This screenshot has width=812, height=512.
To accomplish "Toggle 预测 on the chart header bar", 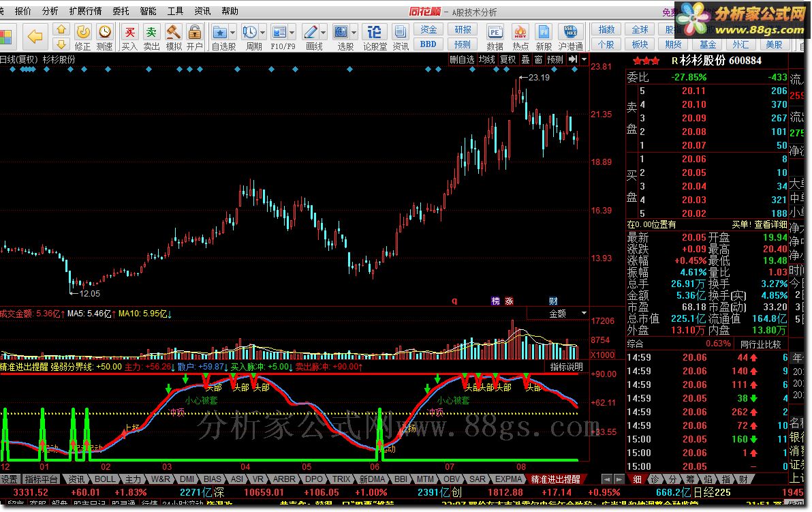I will tap(555, 59).
